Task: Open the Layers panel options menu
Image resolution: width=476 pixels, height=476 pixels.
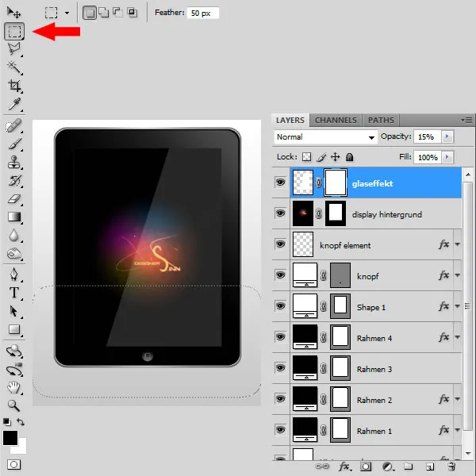Action: 467,121
